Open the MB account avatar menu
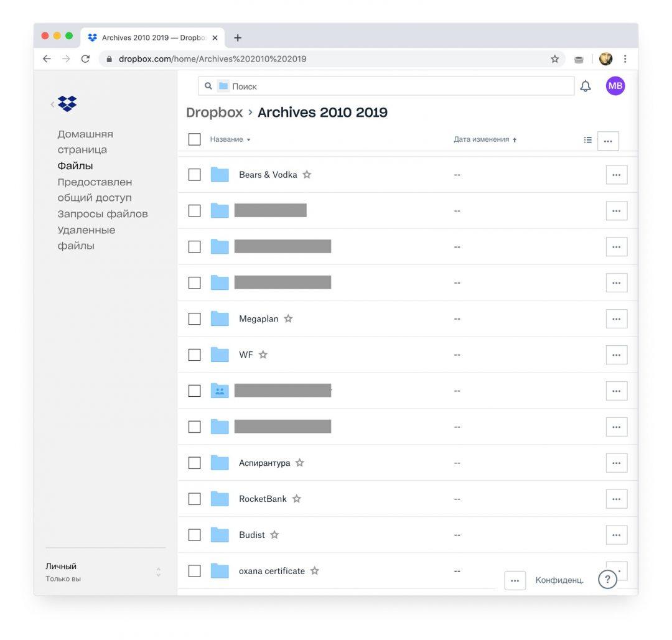 615,86
